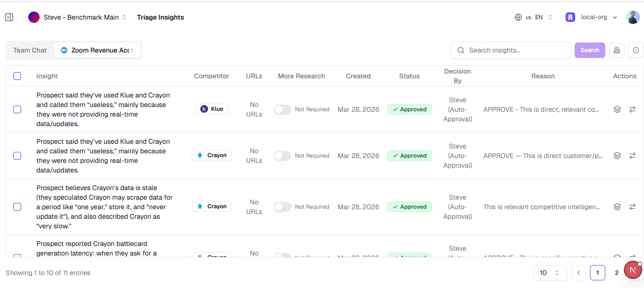Viewport: 644px width, 288px height.
Task: Open the 10 entries per page dropdown
Action: coord(550,273)
